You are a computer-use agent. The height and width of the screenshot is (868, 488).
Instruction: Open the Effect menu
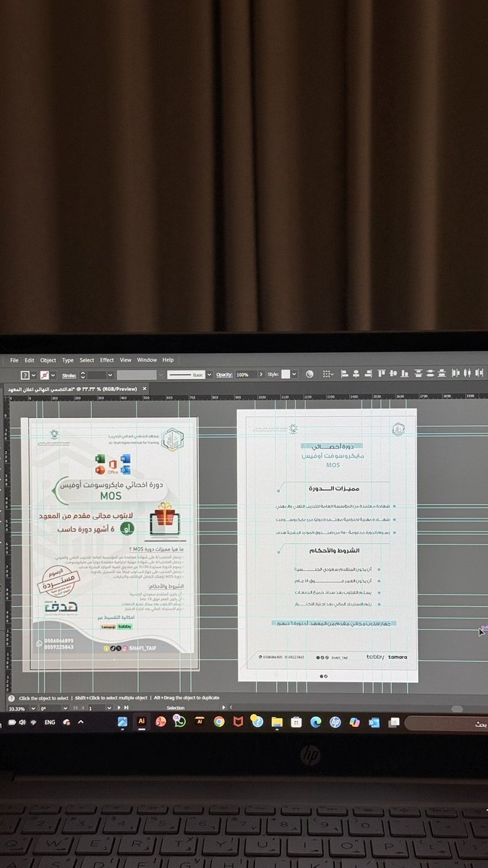pyautogui.click(x=107, y=359)
